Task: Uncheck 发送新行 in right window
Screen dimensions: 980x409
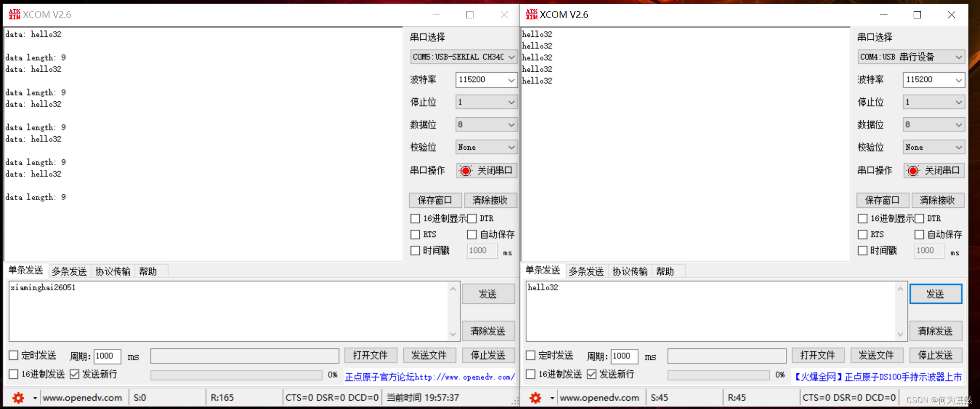Action: pyautogui.click(x=592, y=374)
